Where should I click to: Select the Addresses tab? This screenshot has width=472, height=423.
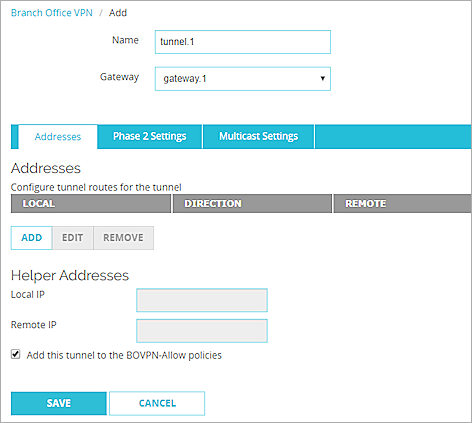(58, 137)
